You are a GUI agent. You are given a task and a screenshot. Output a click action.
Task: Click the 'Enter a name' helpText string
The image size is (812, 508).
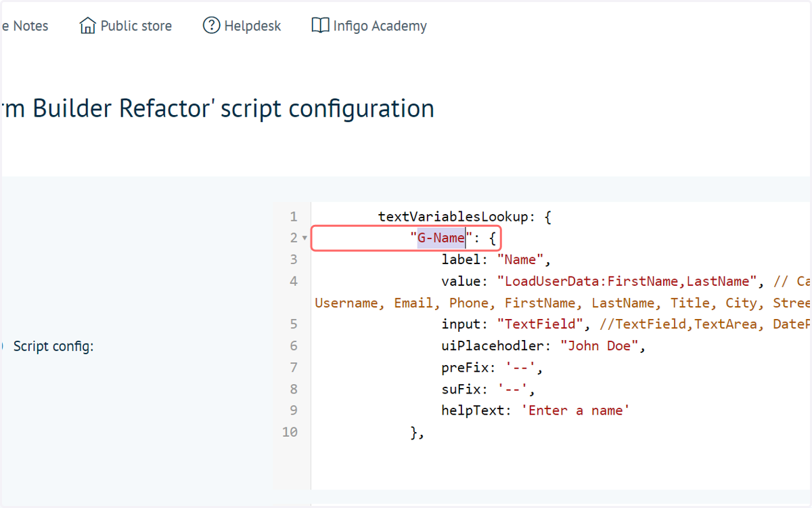pyautogui.click(x=575, y=410)
